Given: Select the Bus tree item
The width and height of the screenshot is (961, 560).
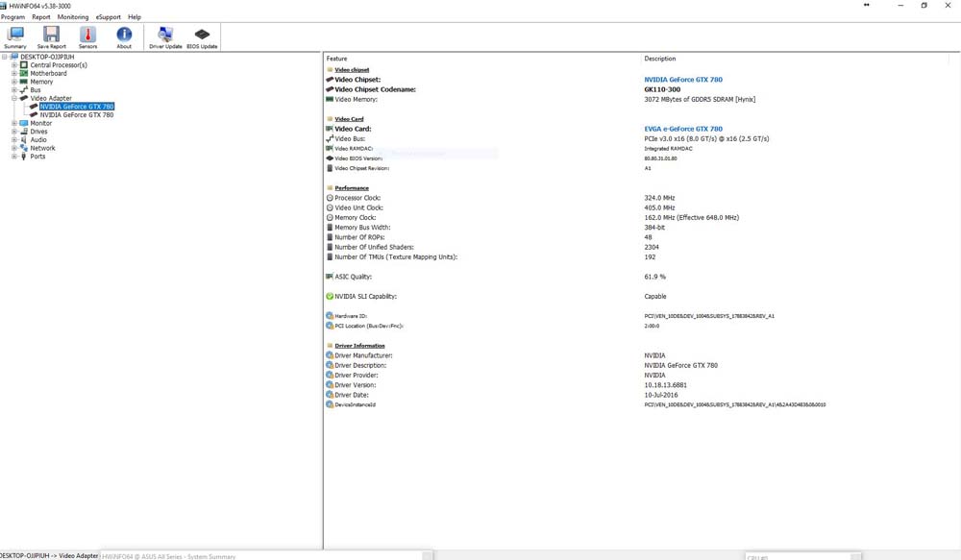Looking at the screenshot, I should pos(36,90).
